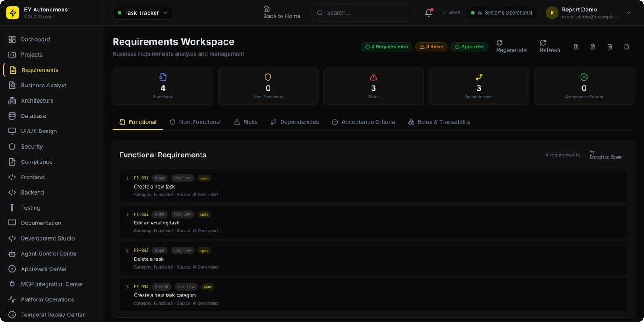This screenshot has height=322, width=644.
Task: Click the risk: Low tag on FR-003
Action: click(x=183, y=251)
